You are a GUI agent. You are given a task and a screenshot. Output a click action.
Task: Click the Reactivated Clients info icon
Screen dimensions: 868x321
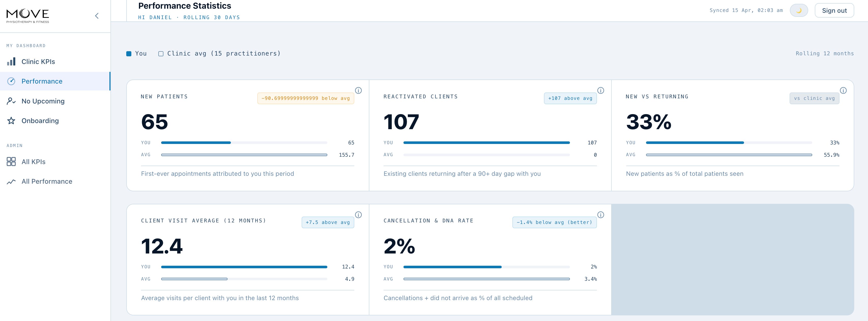coord(601,90)
